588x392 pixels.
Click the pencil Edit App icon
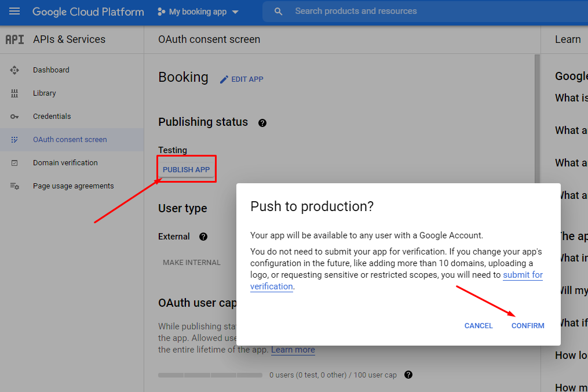tap(224, 79)
